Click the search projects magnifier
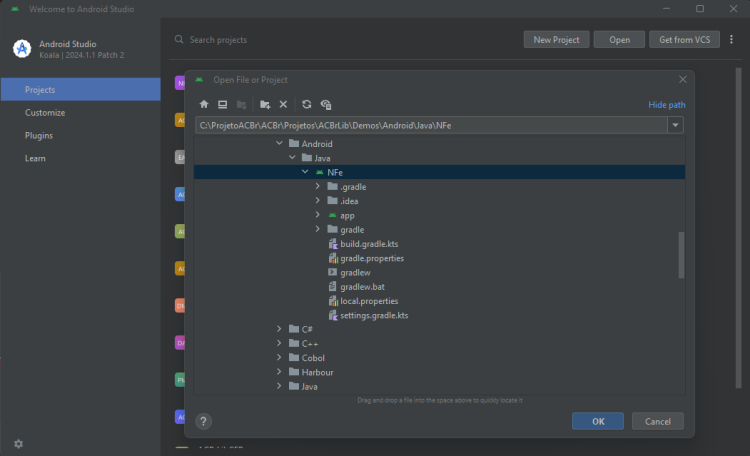The height and width of the screenshot is (456, 750). click(x=179, y=39)
